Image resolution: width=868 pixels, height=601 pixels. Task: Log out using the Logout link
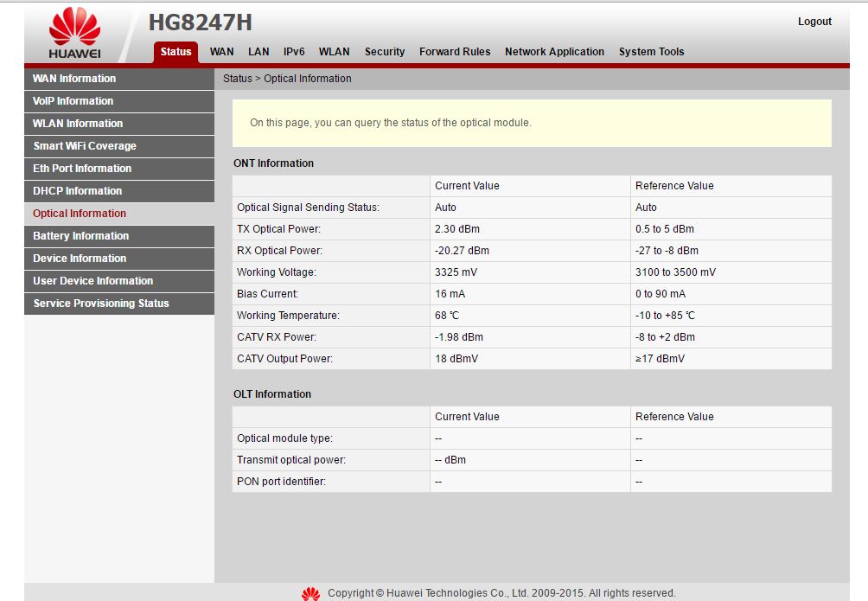814,22
